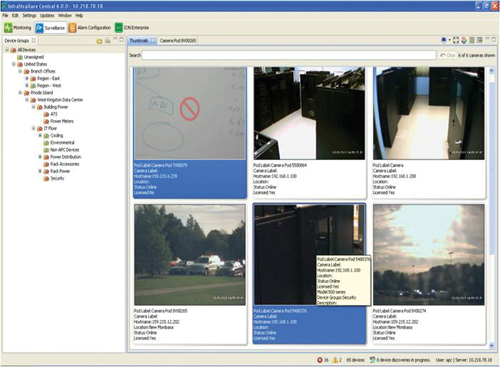Open the dropdown arrow beside the bell icon
The width and height of the screenshot is (500, 367).
tap(449, 40)
